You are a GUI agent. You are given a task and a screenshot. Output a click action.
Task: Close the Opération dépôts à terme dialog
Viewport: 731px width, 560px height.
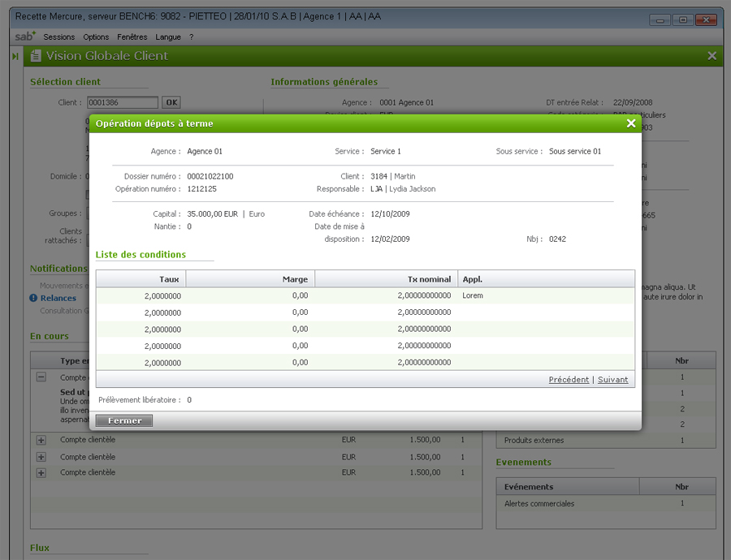(x=630, y=123)
